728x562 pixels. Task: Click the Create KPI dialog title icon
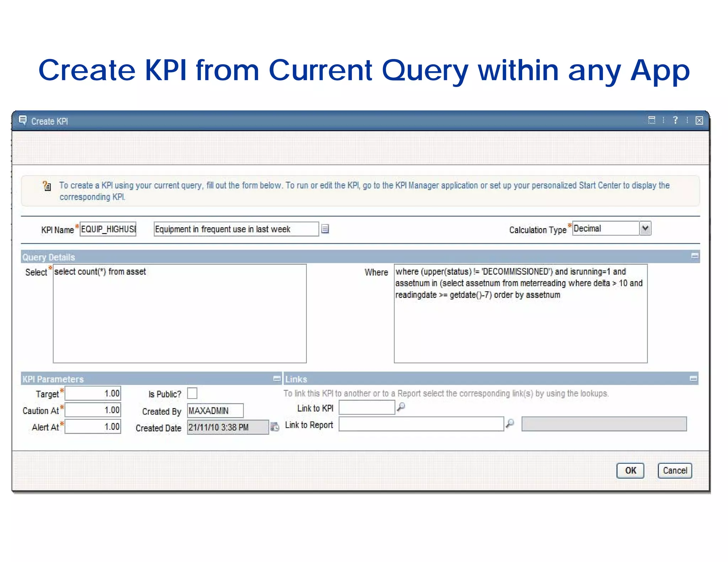pyautogui.click(x=22, y=120)
